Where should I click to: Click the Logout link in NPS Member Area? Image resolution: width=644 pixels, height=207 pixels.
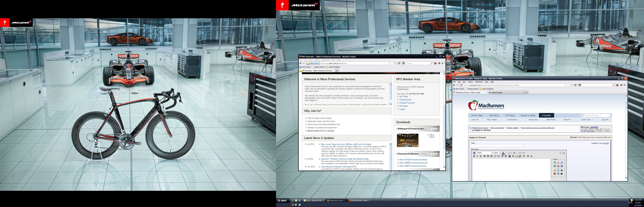(402, 109)
